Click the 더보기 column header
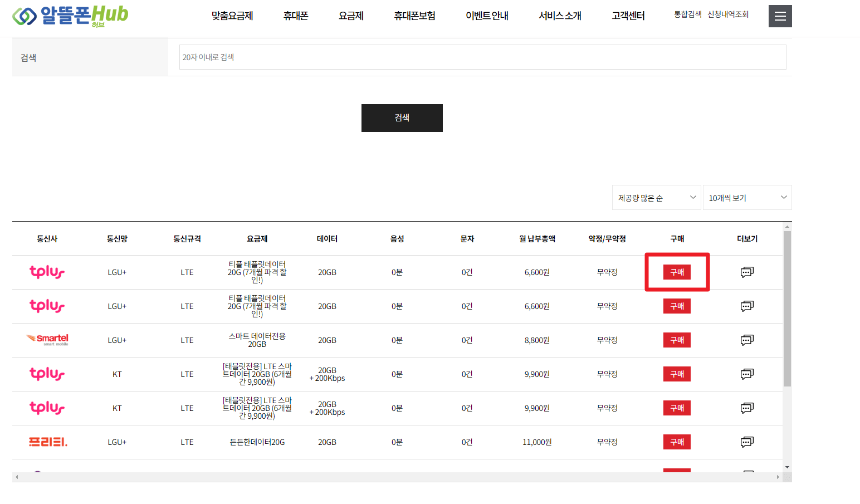This screenshot has width=860, height=504. tap(747, 238)
